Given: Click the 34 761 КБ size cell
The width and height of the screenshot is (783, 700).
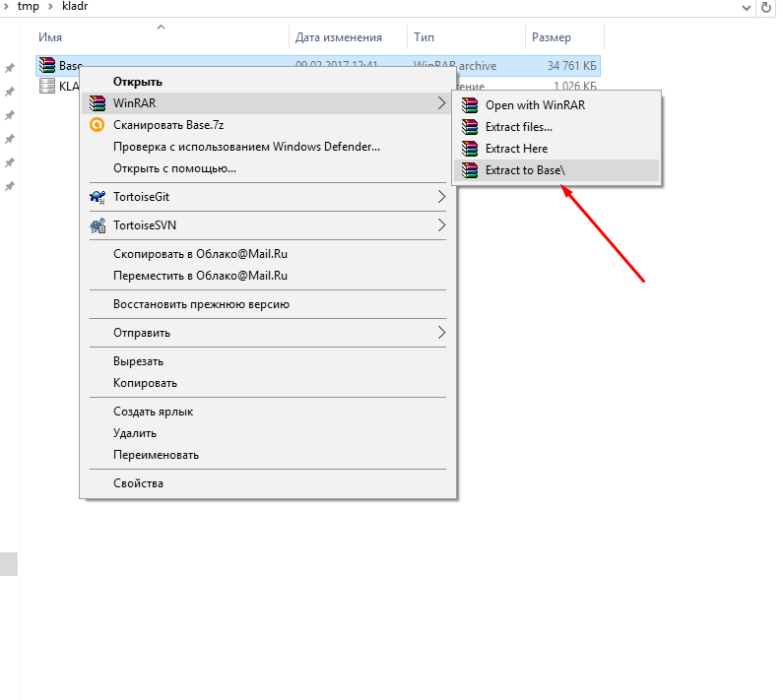Looking at the screenshot, I should tap(572, 66).
